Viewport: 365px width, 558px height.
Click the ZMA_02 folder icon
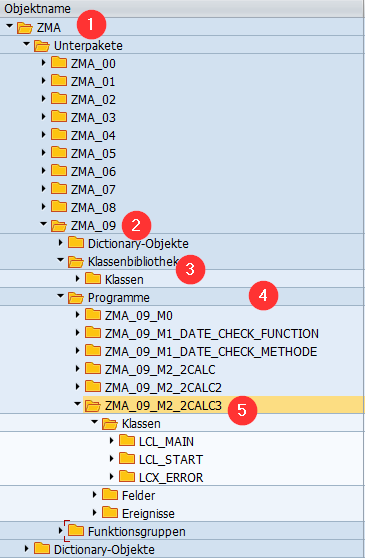(59, 99)
